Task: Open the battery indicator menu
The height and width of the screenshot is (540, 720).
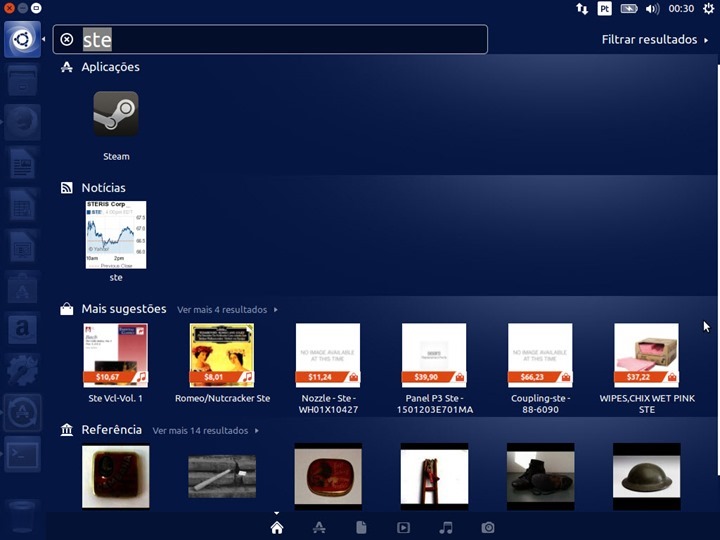Action: tap(629, 9)
